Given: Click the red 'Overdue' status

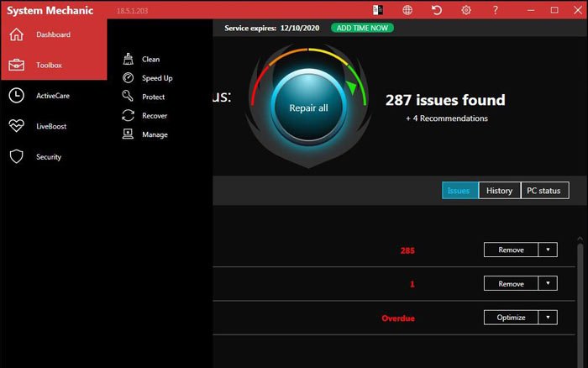Looking at the screenshot, I should 398,318.
